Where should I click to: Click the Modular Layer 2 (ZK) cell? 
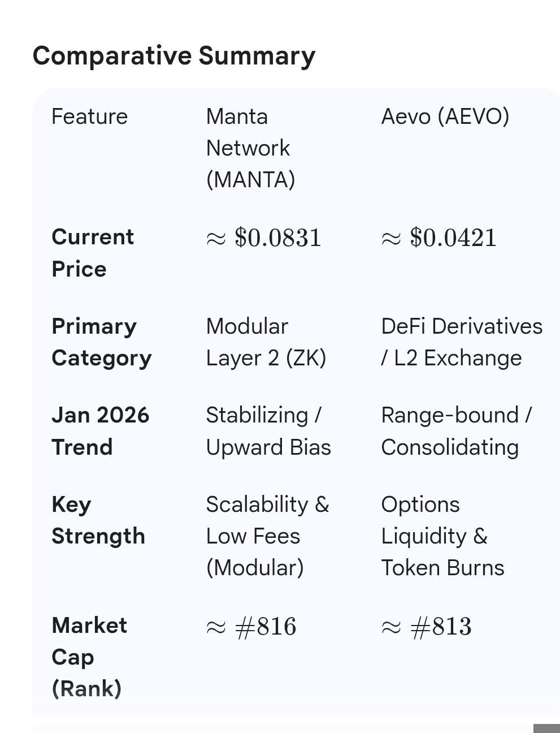pyautogui.click(x=266, y=342)
